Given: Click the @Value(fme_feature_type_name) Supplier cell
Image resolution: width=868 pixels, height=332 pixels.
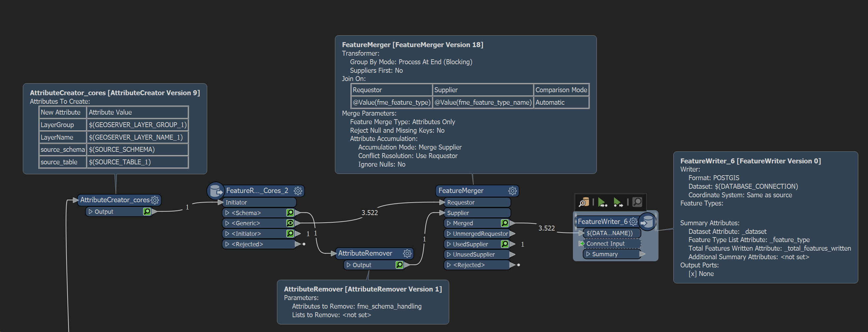Looking at the screenshot, I should (483, 102).
